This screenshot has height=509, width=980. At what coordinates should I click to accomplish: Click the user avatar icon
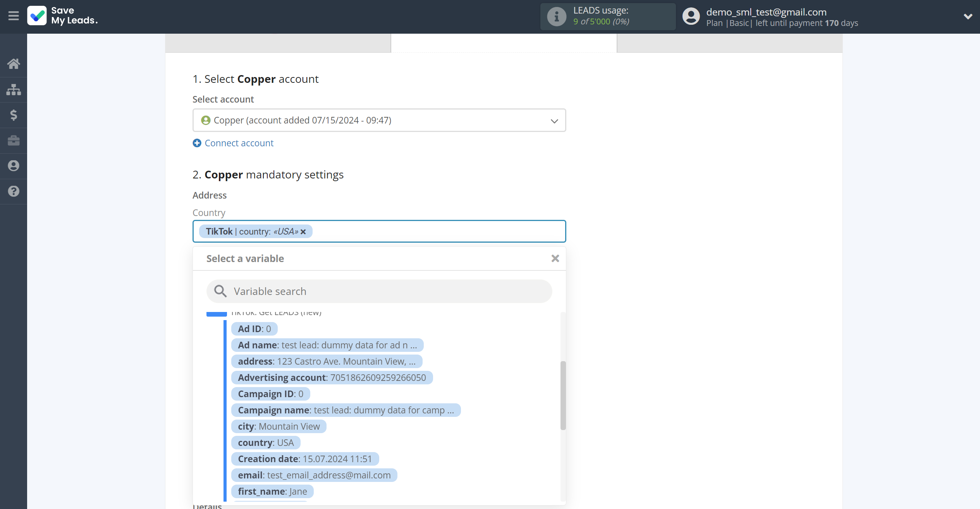coord(691,17)
